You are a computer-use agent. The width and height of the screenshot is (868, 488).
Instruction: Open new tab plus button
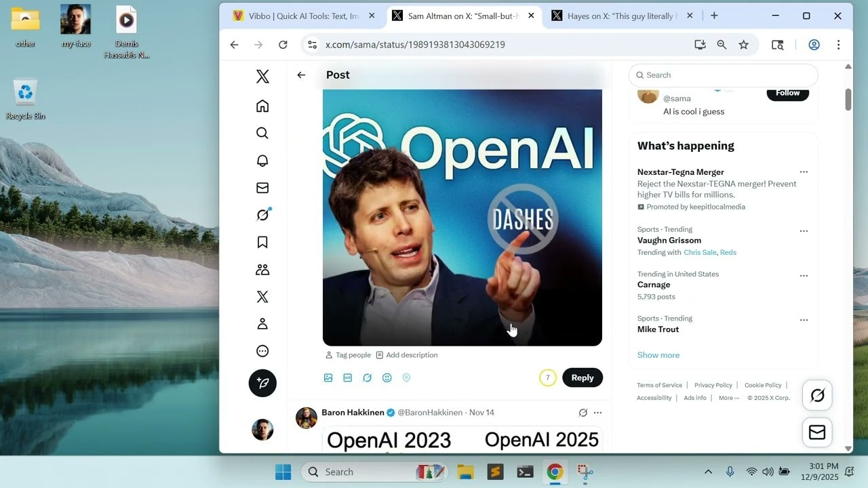tap(714, 16)
